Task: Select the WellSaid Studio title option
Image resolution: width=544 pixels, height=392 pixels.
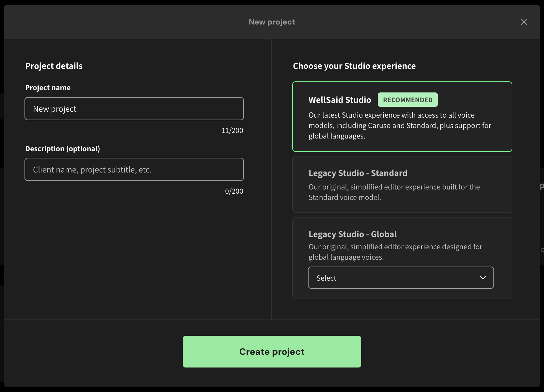Action: [340, 100]
